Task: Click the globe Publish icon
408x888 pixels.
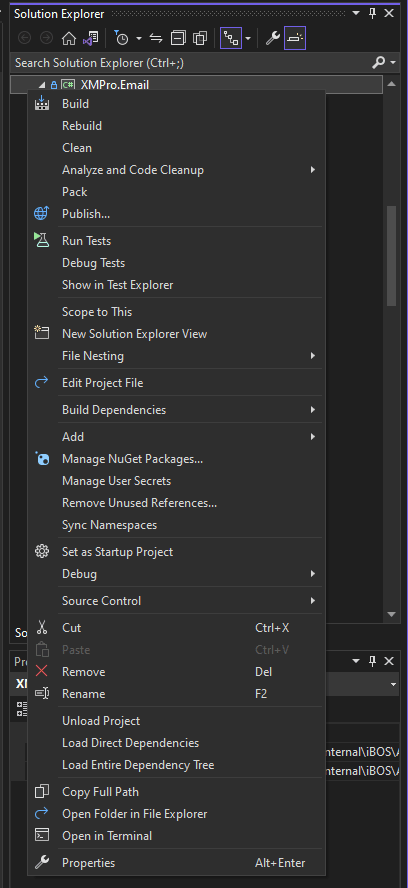Action: tap(42, 214)
